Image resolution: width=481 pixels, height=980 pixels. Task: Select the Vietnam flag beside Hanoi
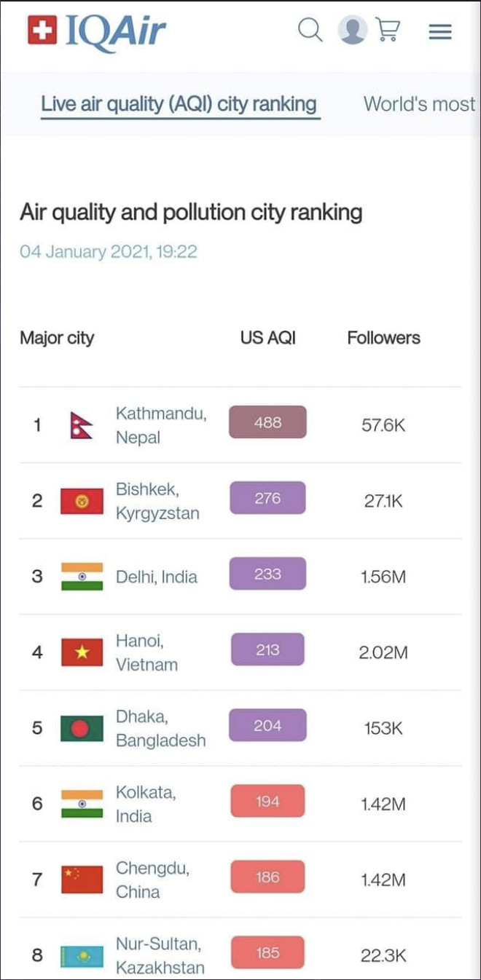coord(82,650)
